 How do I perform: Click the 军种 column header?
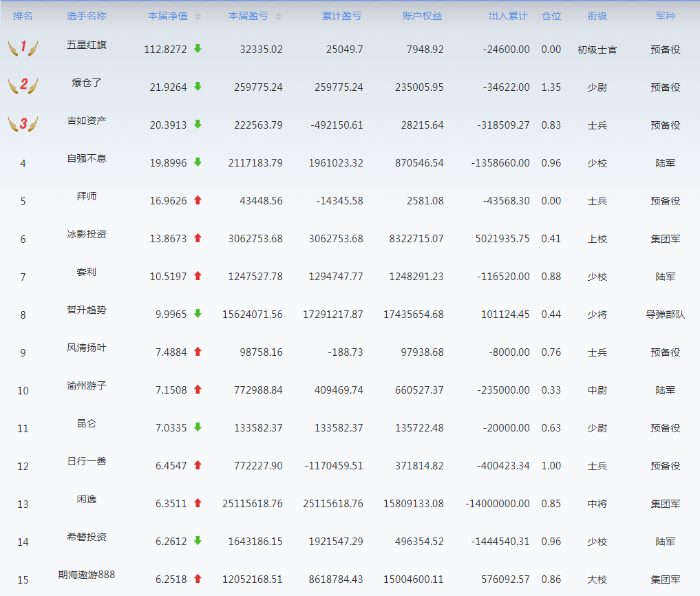[x=665, y=16]
